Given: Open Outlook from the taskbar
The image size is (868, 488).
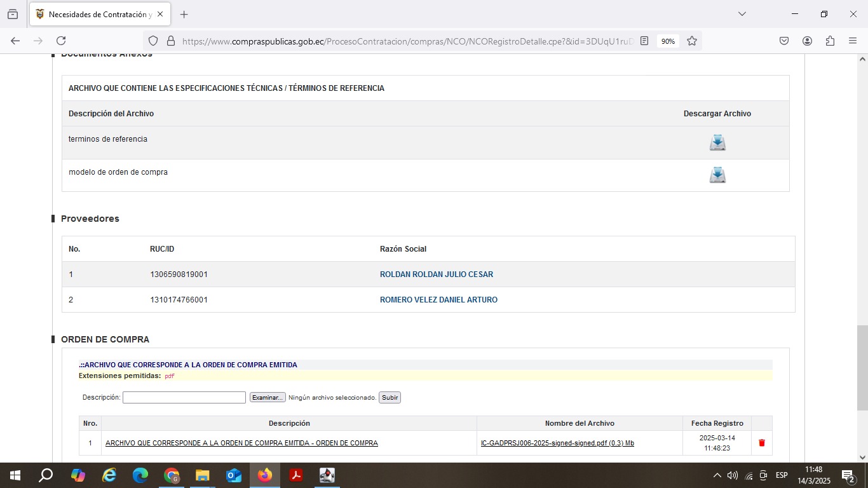Looking at the screenshot, I should click(234, 475).
